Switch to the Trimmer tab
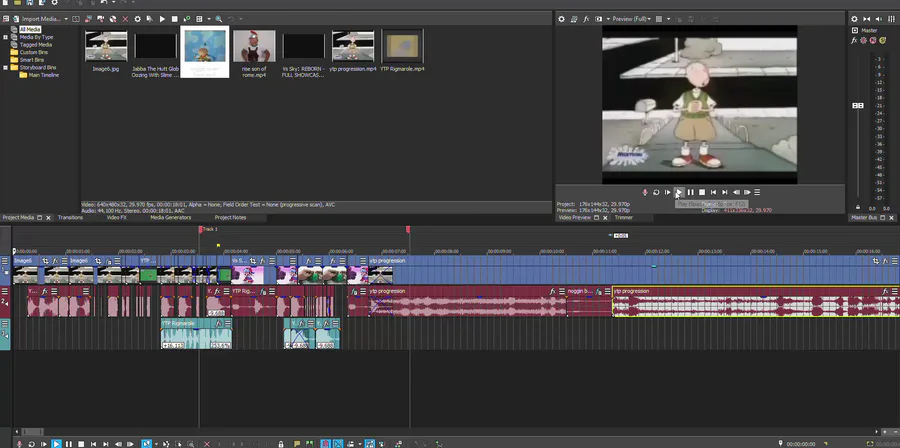The width and height of the screenshot is (900, 448). pos(623,218)
